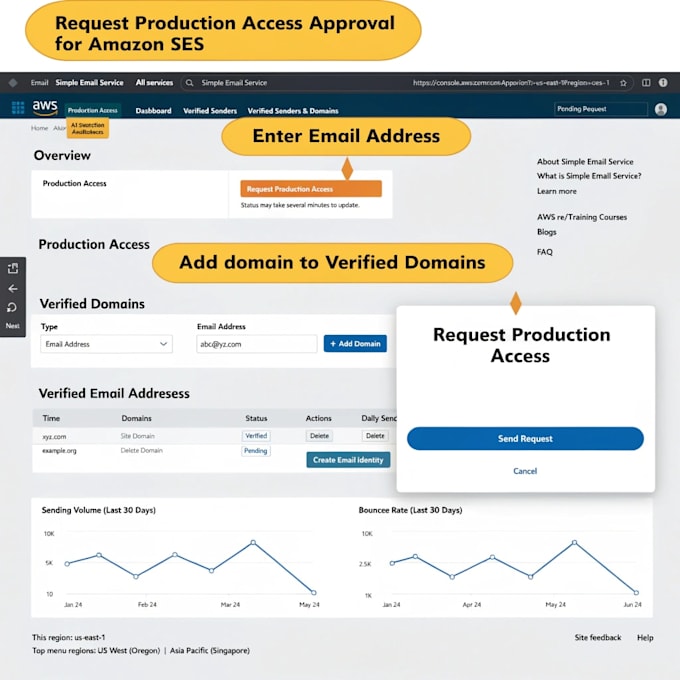Click Next in the left sidebar
Image resolution: width=680 pixels, height=680 pixels.
click(13, 326)
